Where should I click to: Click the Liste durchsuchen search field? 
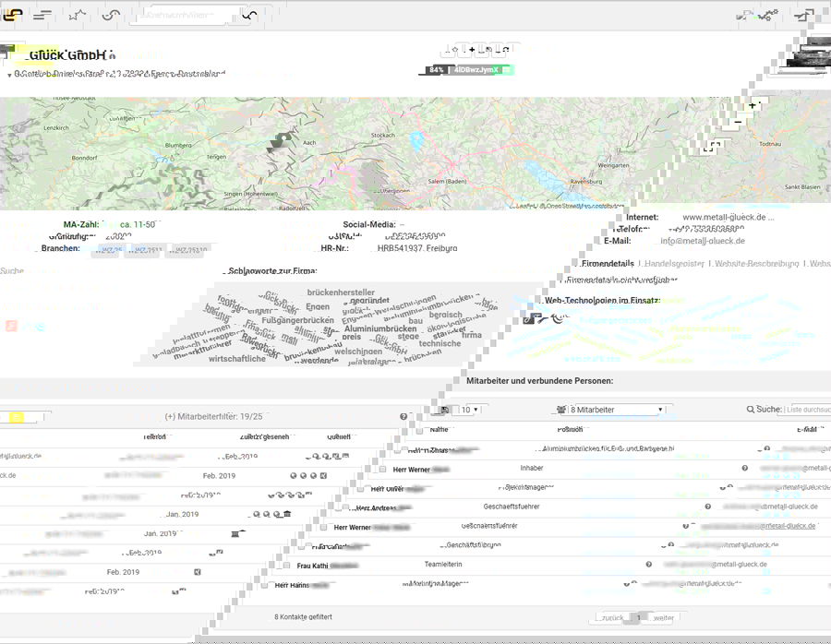tap(808, 410)
